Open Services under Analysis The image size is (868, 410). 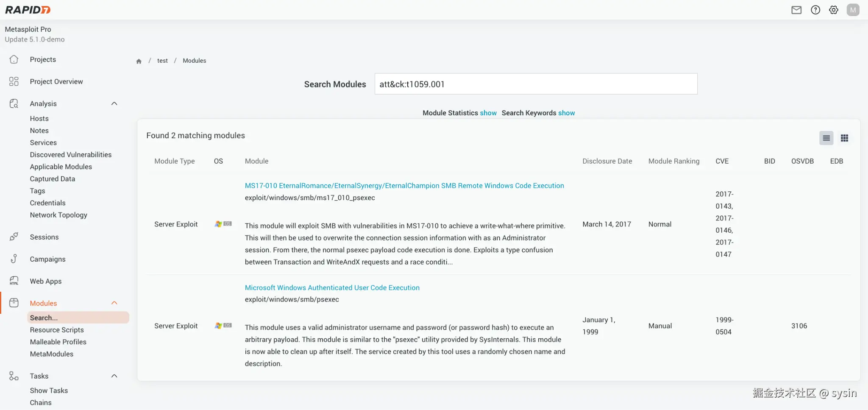(43, 143)
